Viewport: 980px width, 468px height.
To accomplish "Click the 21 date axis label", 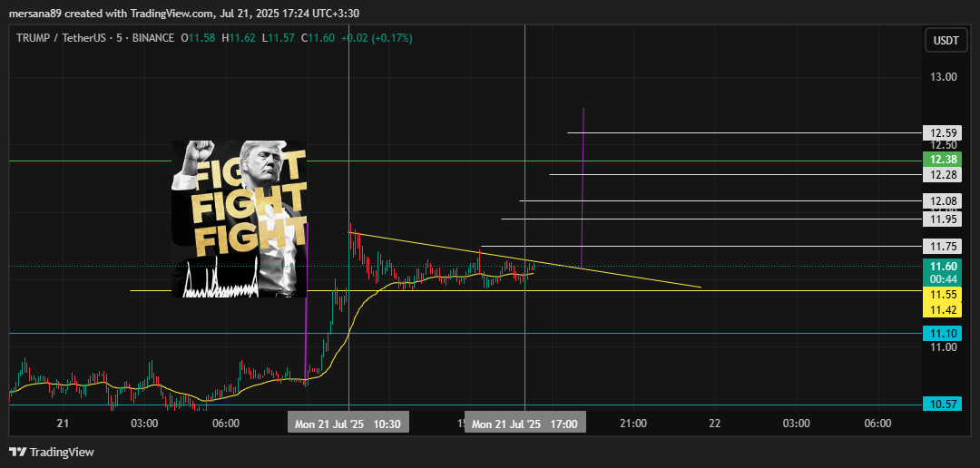I will coord(63,424).
